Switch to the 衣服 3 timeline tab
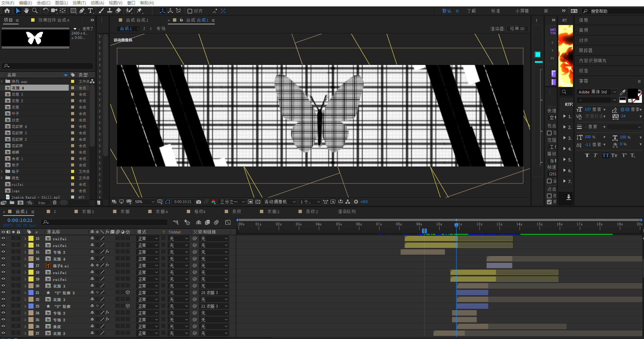Screen dimensions: 644x339 [x=88, y=211]
